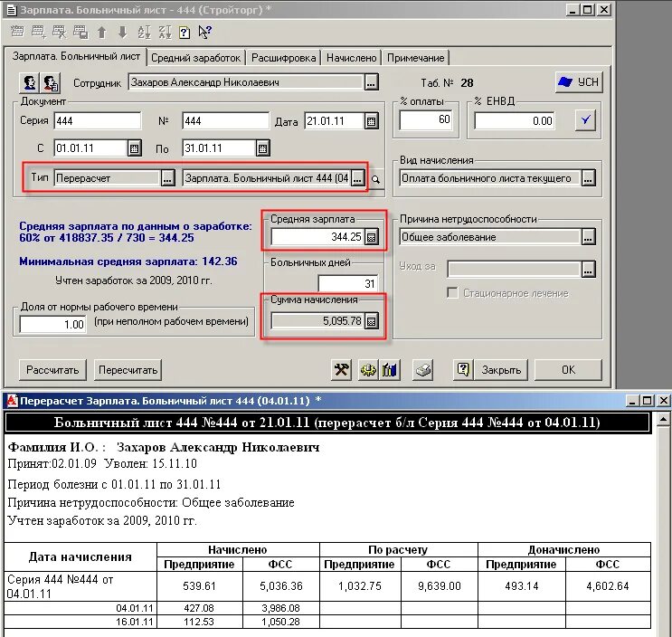Image resolution: width=672 pixels, height=637 pixels.
Task: Open the calendar for the С start date
Action: [134, 148]
